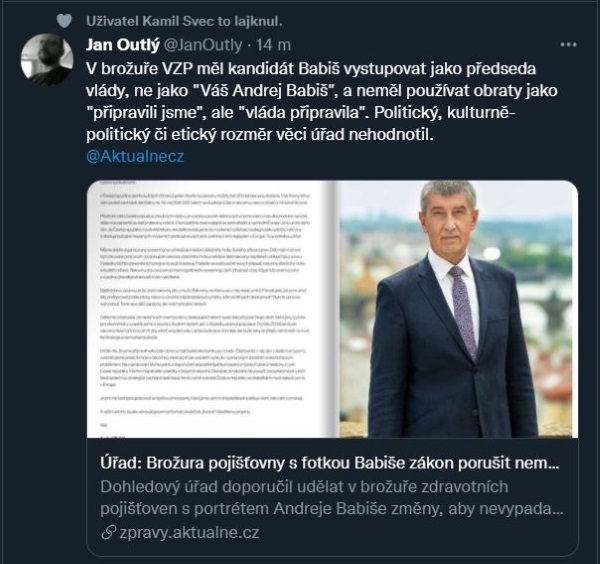Open the @Aktualnecz mention link

coord(135,156)
